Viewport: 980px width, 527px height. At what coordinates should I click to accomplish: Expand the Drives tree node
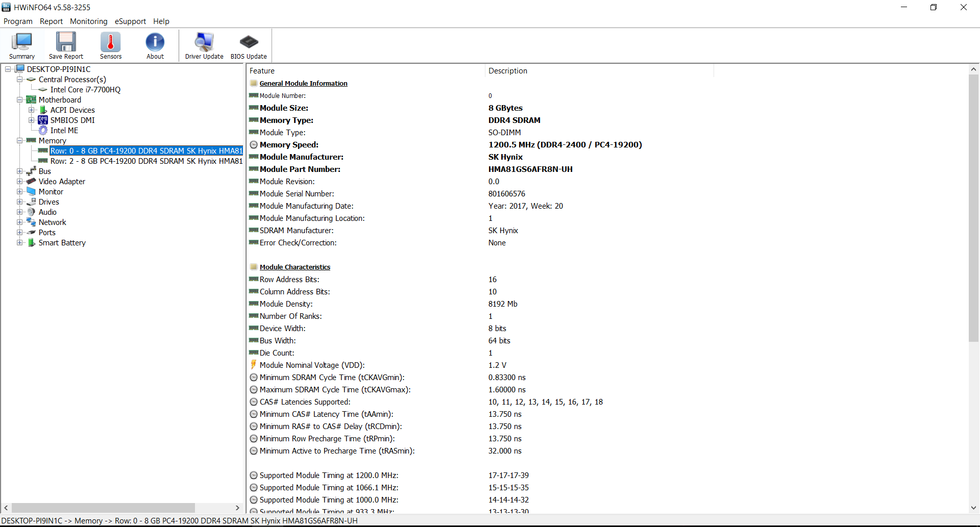[x=20, y=202]
